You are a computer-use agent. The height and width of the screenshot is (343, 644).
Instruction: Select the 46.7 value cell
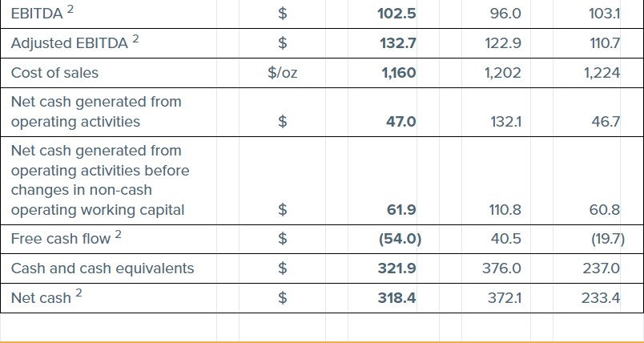click(x=606, y=122)
